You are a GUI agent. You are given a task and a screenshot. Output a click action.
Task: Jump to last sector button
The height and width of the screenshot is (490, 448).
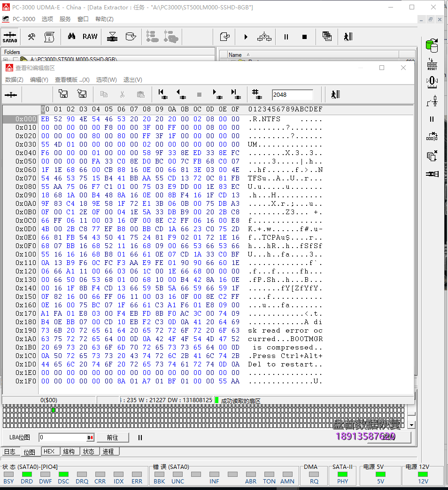tap(236, 94)
